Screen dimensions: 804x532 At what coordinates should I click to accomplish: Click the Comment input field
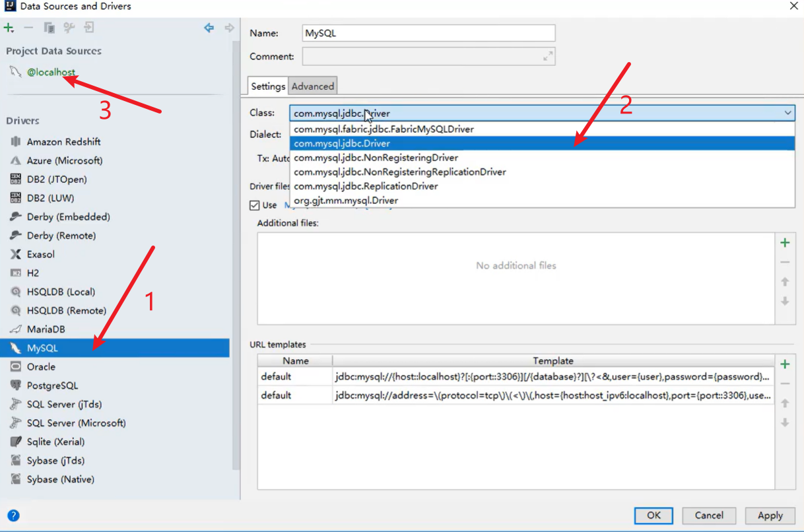point(428,56)
